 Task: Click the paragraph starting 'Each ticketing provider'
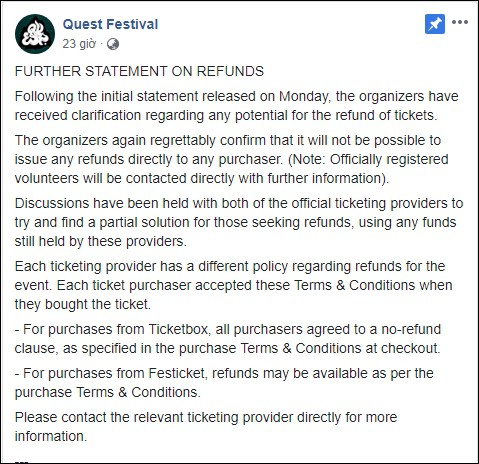tap(233, 285)
